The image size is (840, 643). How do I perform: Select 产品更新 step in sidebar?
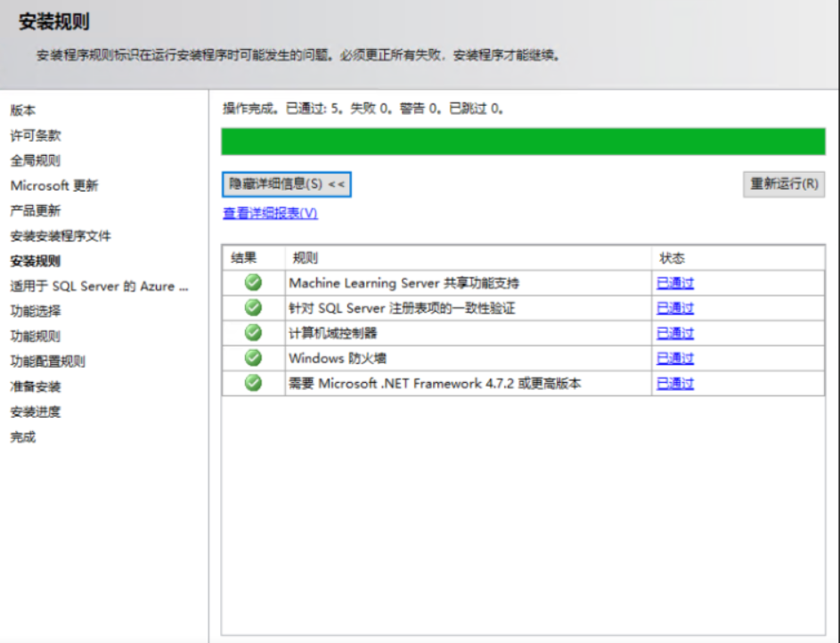point(36,210)
